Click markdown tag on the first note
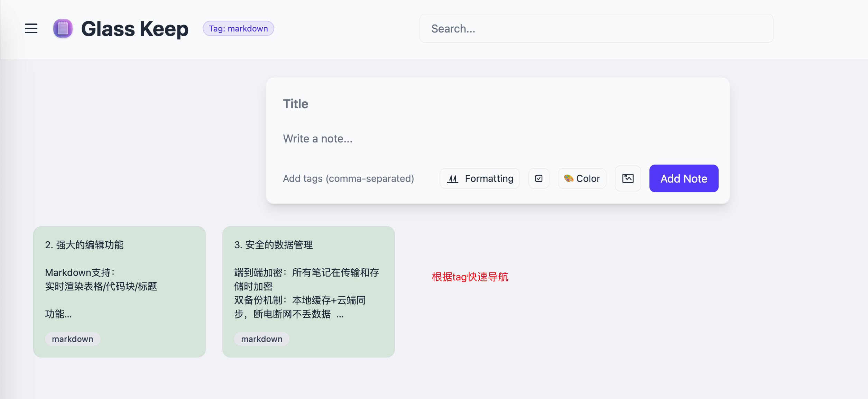868x399 pixels. click(x=73, y=339)
